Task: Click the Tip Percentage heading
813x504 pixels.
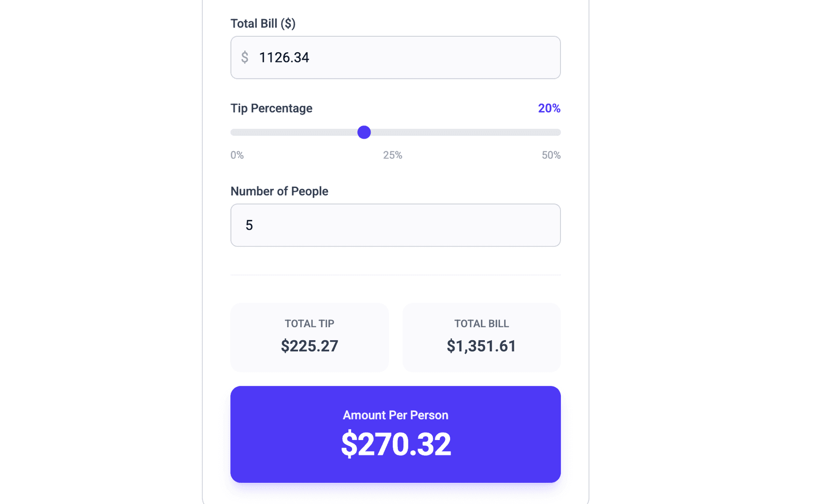Action: [x=271, y=108]
